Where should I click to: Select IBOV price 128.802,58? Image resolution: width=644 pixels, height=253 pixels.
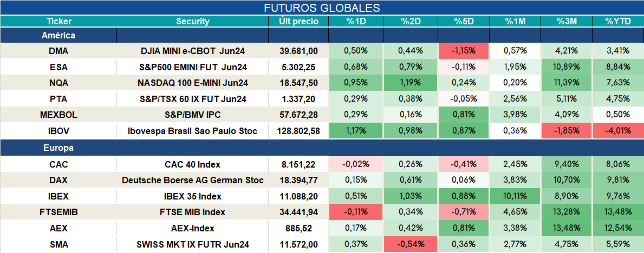tap(298, 131)
